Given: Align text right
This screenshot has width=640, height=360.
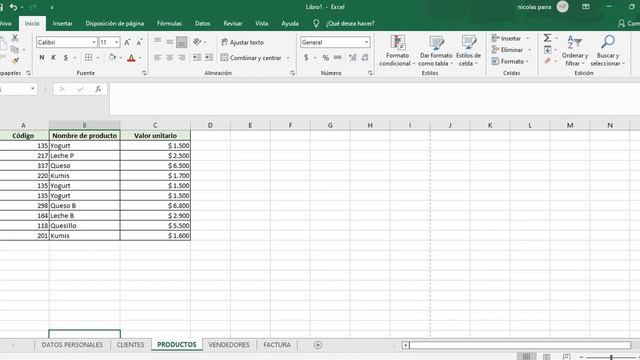Looking at the screenshot, I should 182,58.
